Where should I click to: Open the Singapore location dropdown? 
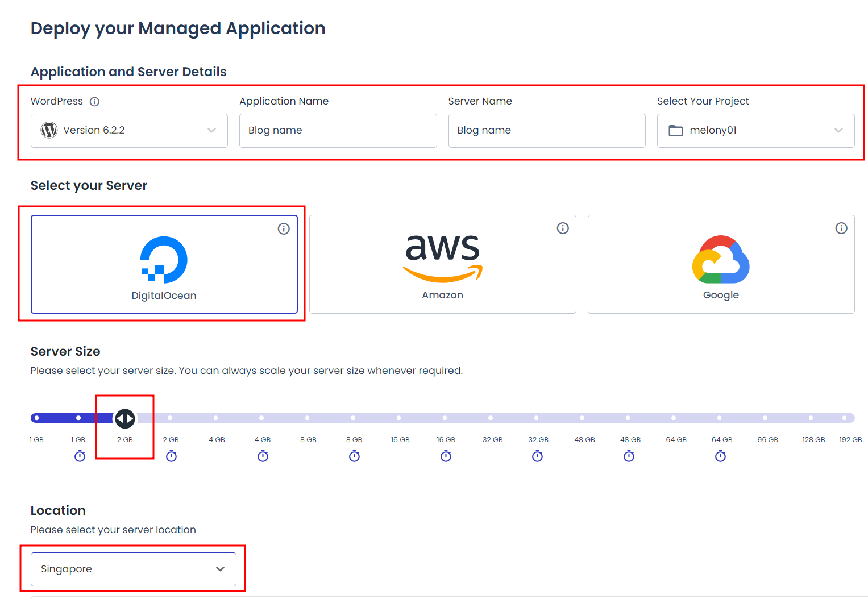click(134, 569)
